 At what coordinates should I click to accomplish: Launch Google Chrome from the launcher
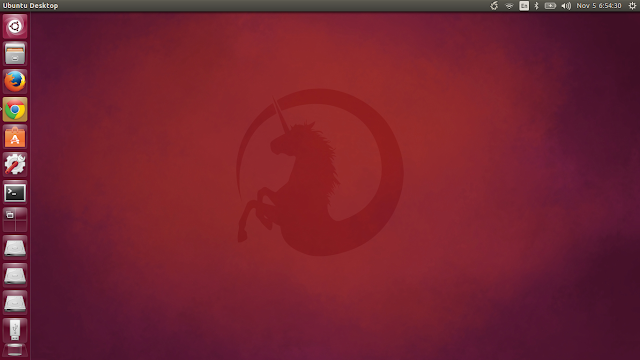[x=15, y=109]
